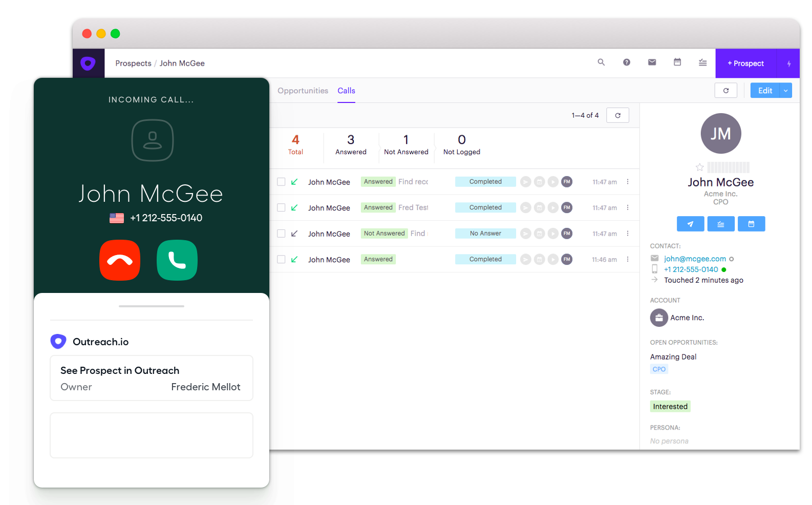Open the Outreach logo home icon
The height and width of the screenshot is (505, 812).
(89, 64)
